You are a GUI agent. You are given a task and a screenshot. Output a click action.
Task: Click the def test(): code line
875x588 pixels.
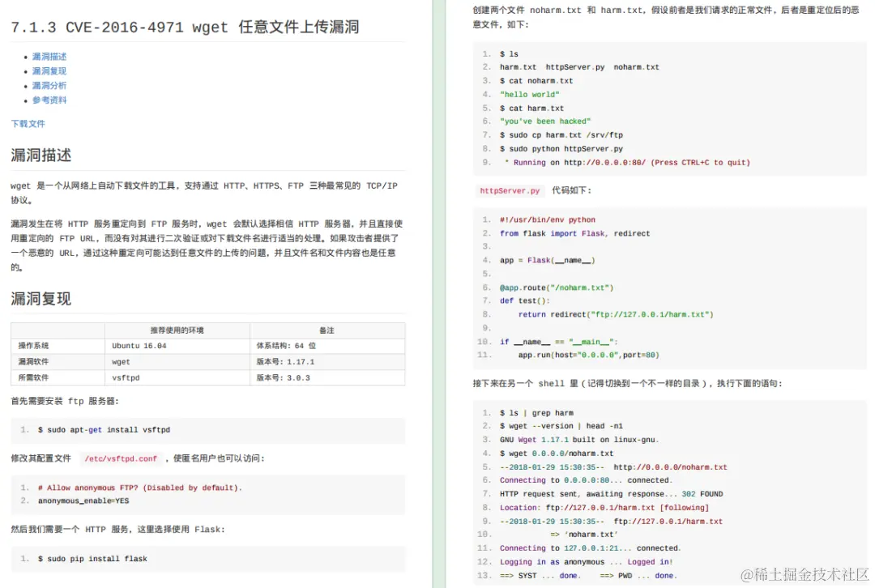point(524,300)
